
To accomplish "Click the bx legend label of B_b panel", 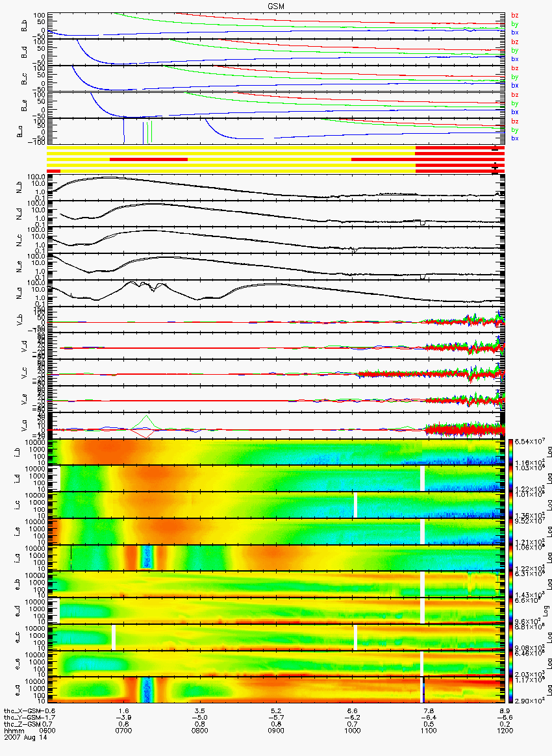I will (x=515, y=32).
